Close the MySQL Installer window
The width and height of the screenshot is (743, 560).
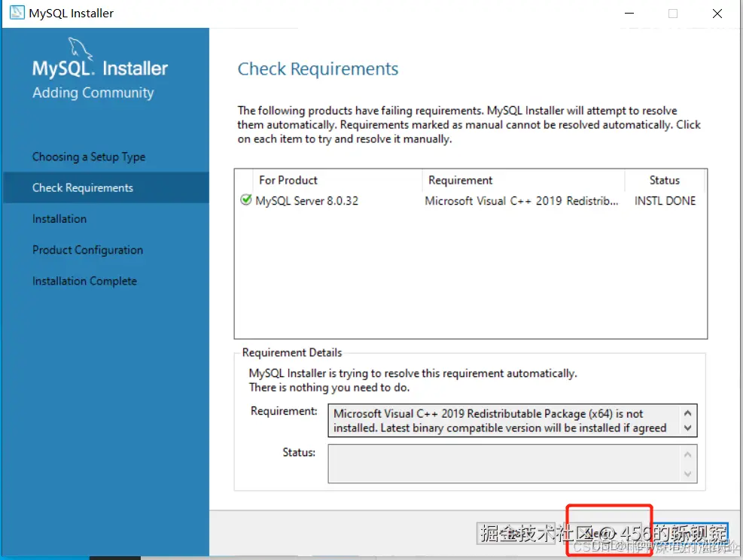(x=717, y=14)
